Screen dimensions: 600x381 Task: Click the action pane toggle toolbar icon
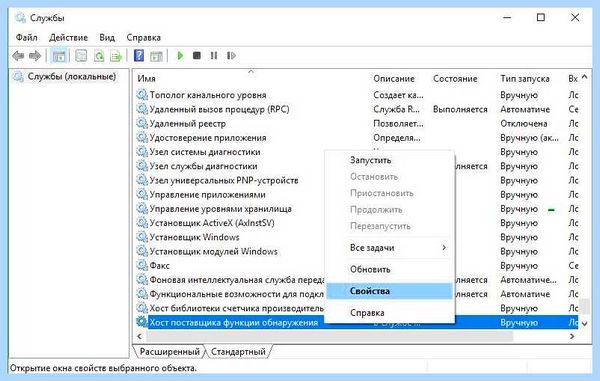[156, 56]
